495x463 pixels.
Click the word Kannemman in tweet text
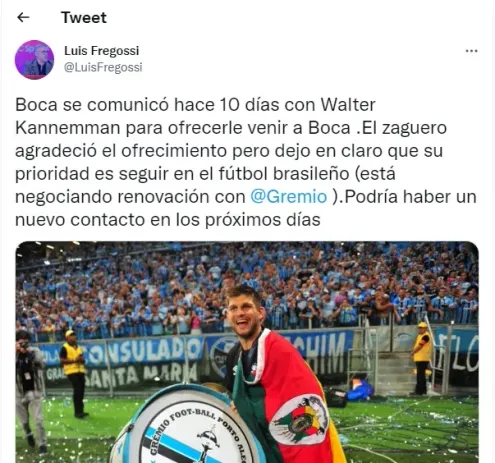tap(68, 128)
